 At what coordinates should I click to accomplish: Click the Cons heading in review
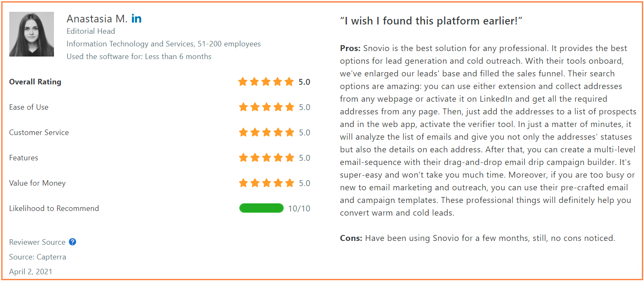(351, 238)
